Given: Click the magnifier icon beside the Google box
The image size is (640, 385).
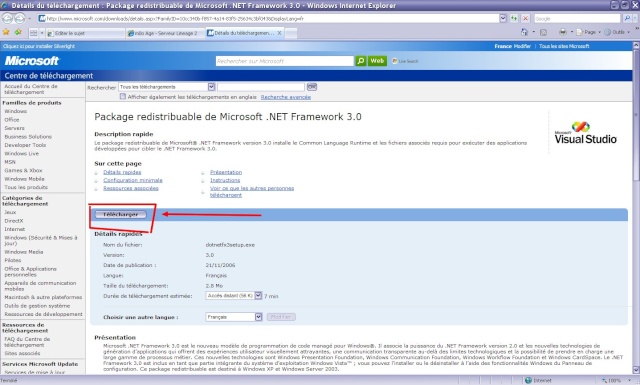Looking at the screenshot, I should (627, 18).
